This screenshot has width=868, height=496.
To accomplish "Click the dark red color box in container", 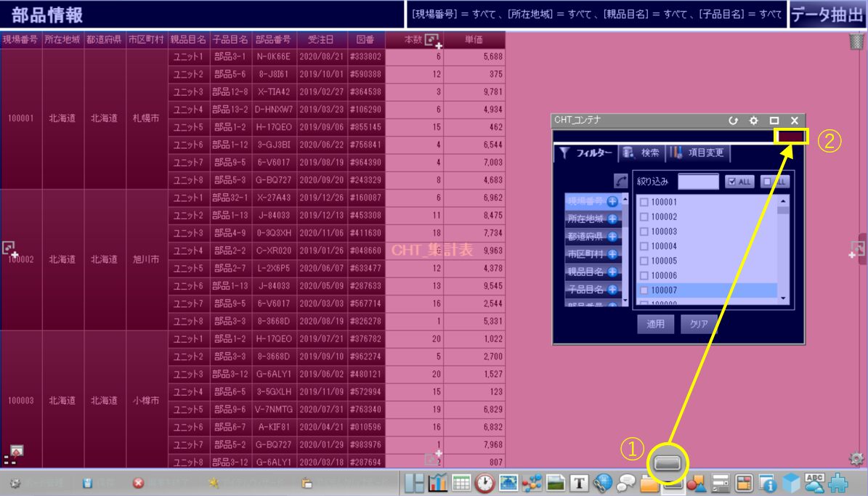I will (791, 136).
